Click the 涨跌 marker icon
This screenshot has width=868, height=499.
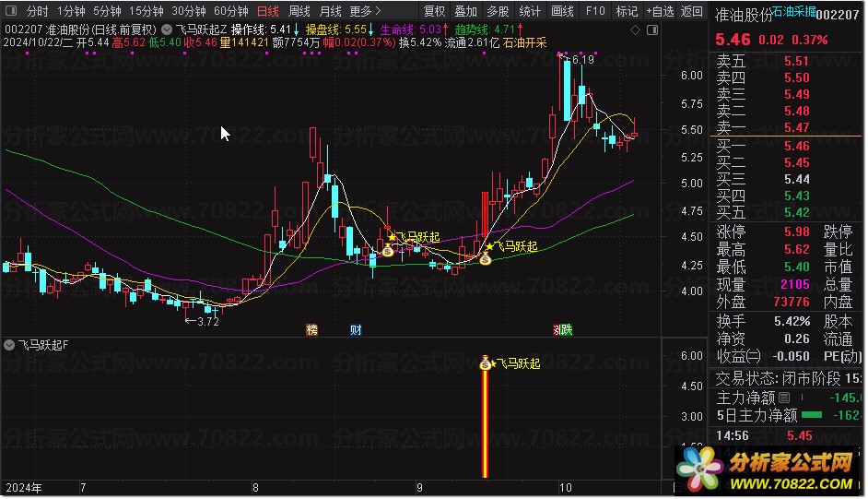point(563,330)
